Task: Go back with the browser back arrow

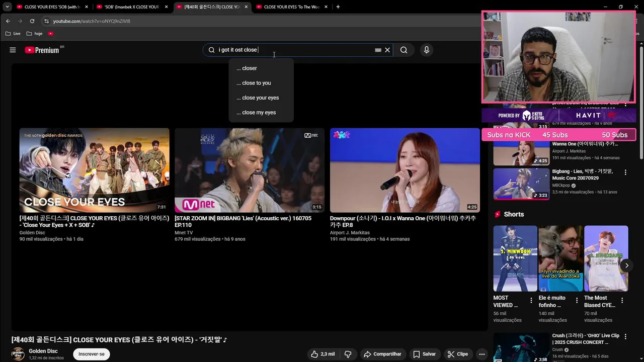Action: [x=8, y=21]
